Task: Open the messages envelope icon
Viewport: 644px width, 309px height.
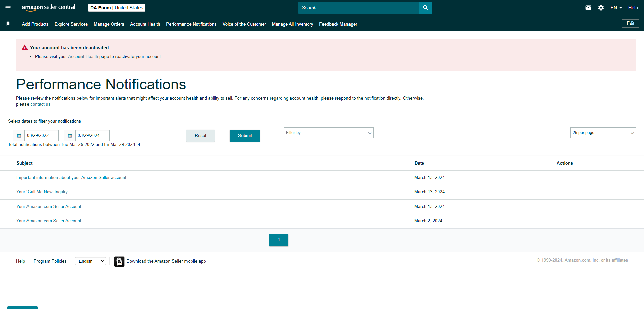Action: [x=588, y=8]
